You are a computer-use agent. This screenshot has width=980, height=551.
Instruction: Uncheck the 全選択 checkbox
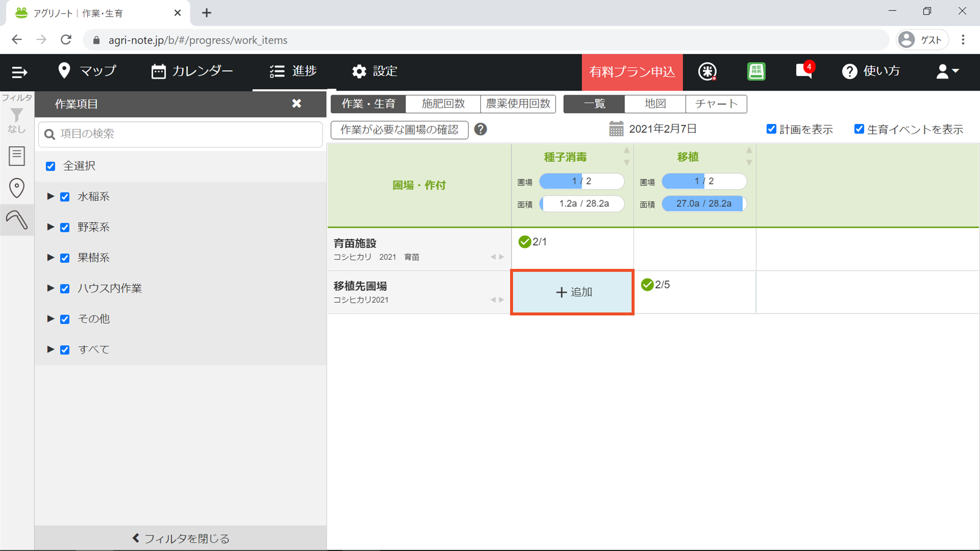(50, 166)
